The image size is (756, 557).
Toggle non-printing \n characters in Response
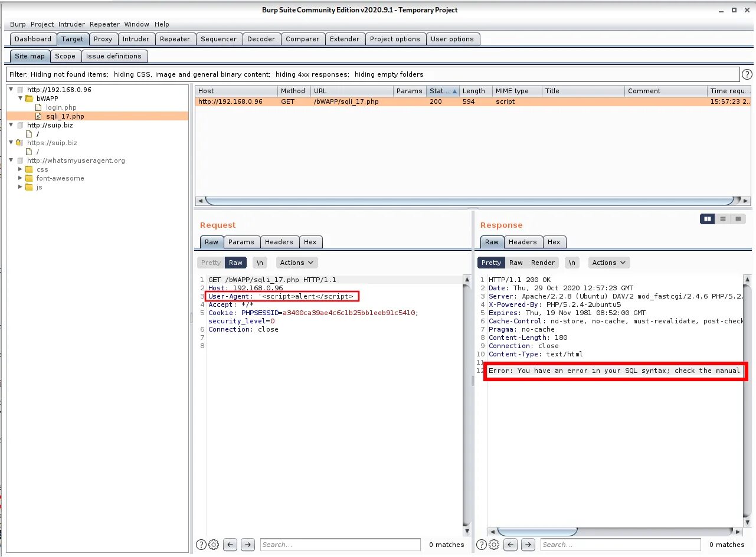click(x=572, y=263)
